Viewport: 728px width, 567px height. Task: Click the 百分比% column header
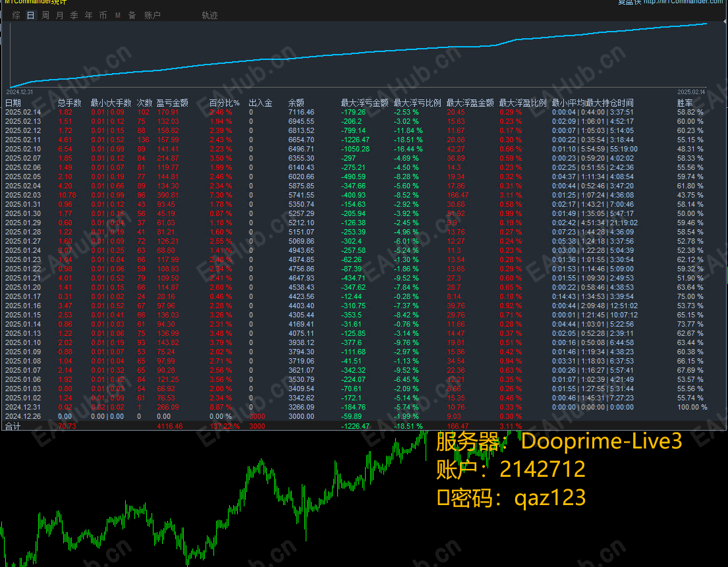225,103
